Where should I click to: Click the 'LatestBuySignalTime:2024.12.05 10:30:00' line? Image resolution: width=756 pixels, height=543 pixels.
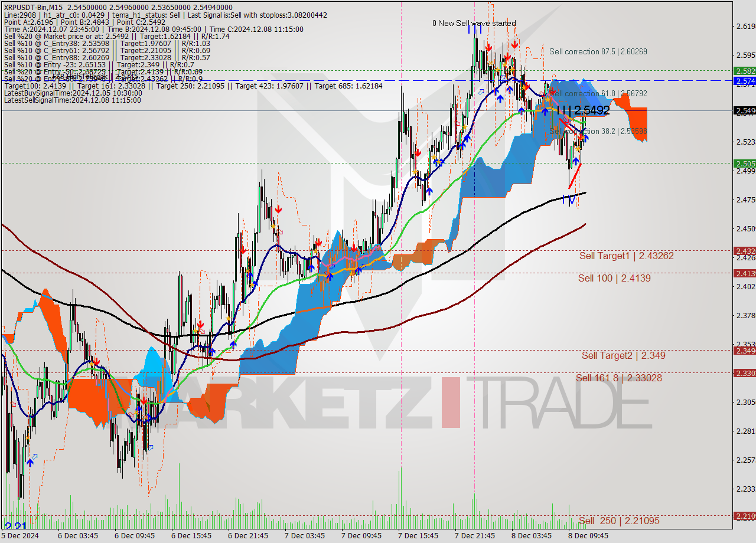(x=73, y=93)
